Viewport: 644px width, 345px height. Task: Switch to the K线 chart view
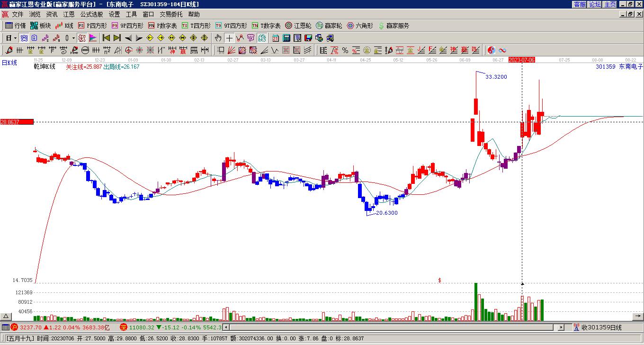64,26
